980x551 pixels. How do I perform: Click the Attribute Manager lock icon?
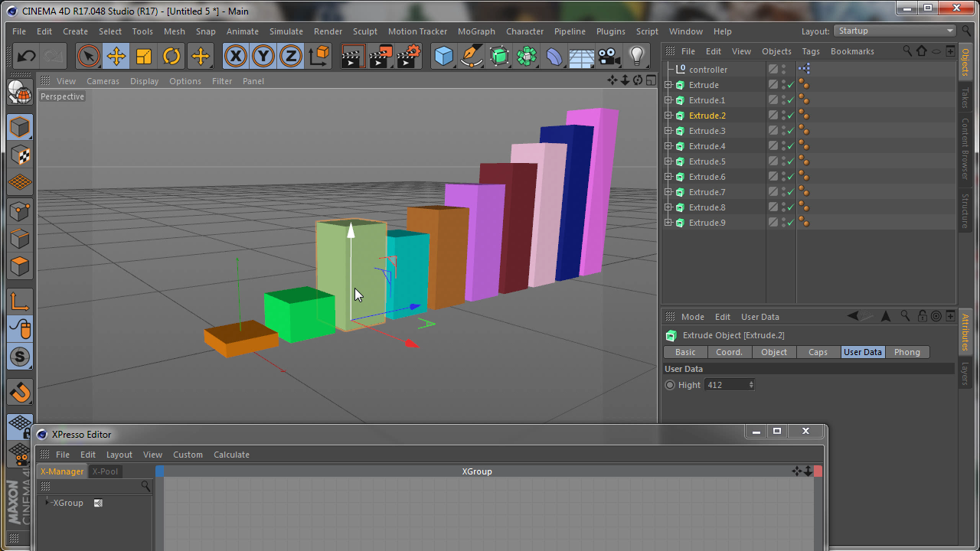tap(923, 316)
